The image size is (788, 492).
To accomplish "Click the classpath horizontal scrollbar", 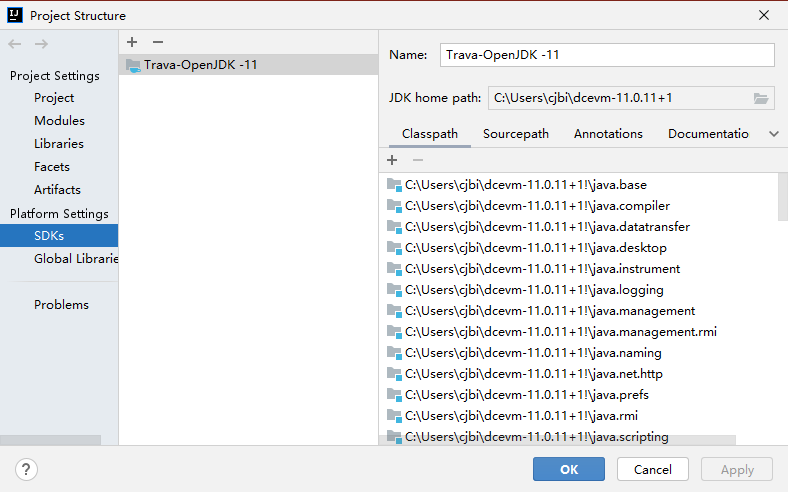I will coord(557,440).
